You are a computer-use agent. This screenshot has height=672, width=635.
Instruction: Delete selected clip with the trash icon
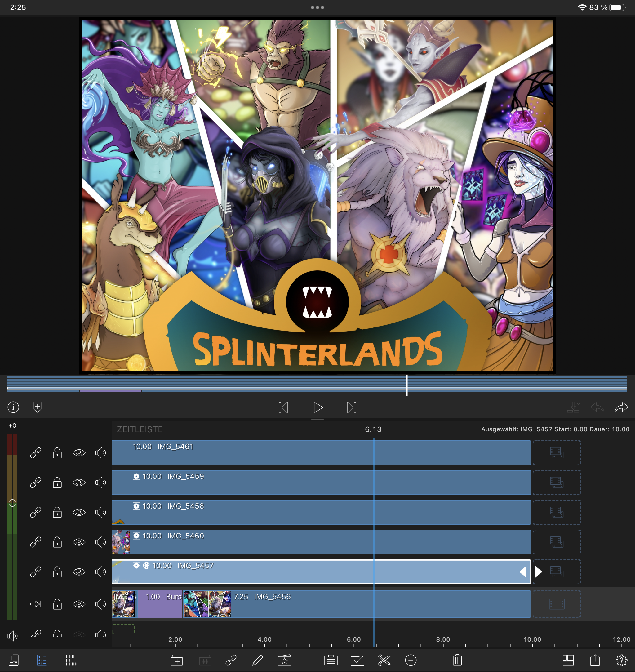tap(457, 660)
